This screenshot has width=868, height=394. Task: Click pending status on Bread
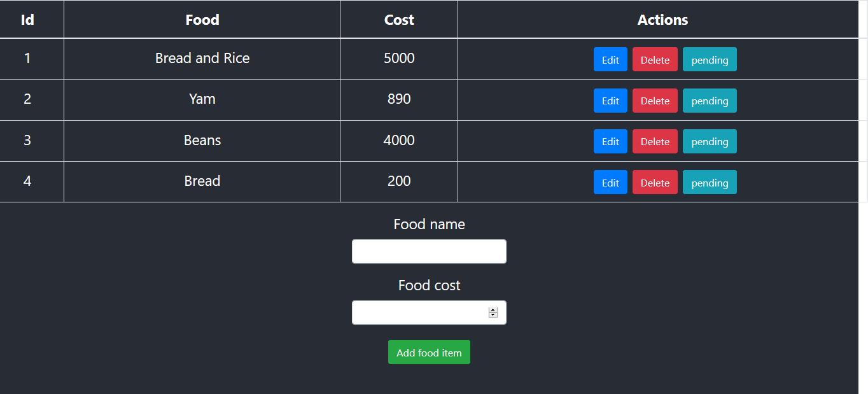click(x=710, y=182)
